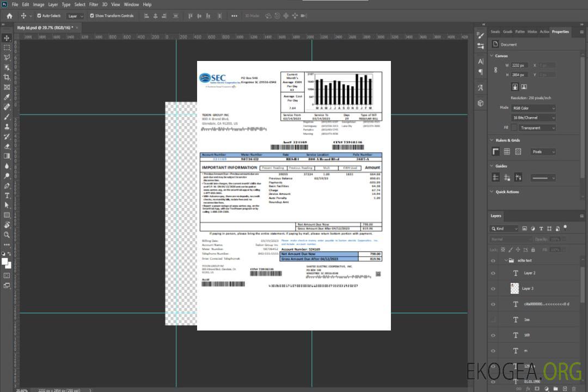This screenshot has width=588, height=392.
Task: Switch to the Swatches panel tab
Action: (x=495, y=32)
